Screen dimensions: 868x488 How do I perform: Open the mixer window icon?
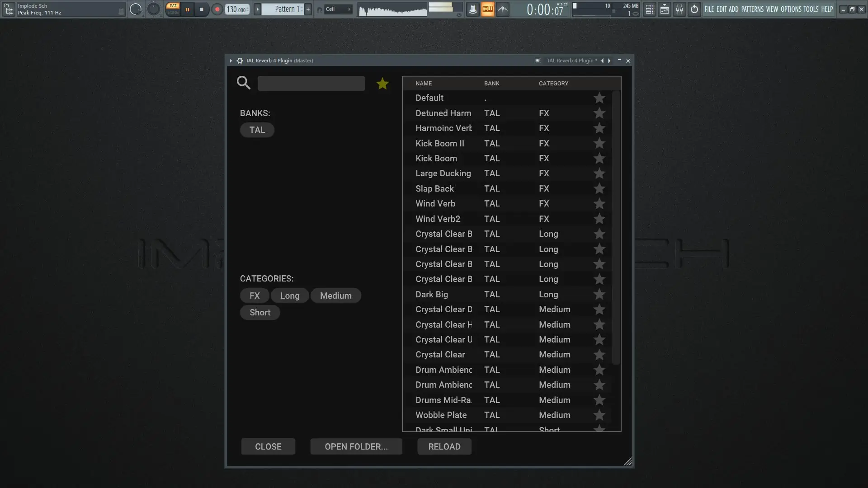click(679, 9)
